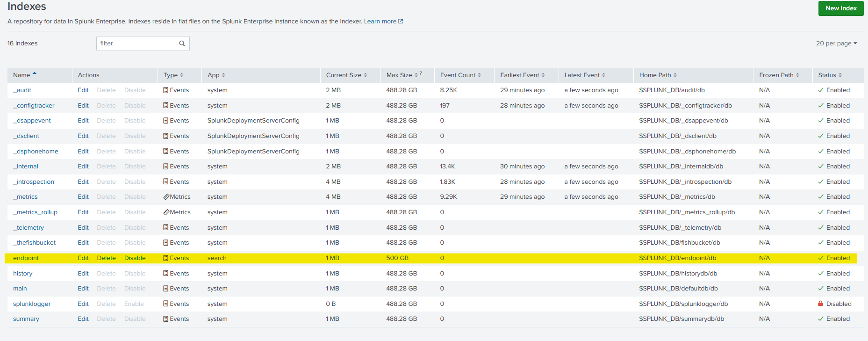868x341 pixels.
Task: Click the search magnifier icon in filter box
Action: coord(182,44)
